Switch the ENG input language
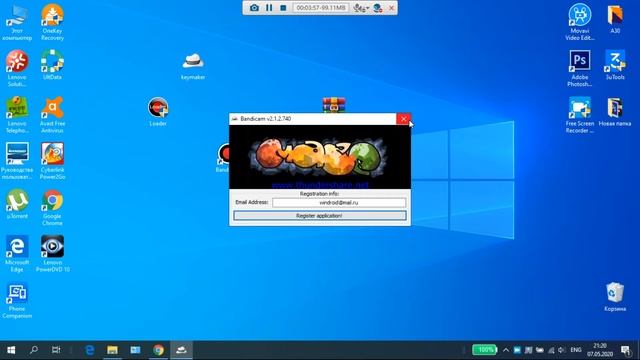Viewport: 640px width, 360px height. 576,350
